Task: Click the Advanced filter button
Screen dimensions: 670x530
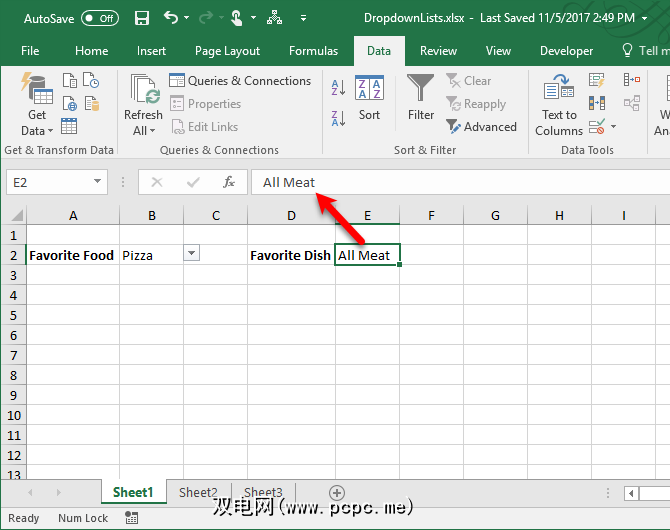Action: [482, 127]
